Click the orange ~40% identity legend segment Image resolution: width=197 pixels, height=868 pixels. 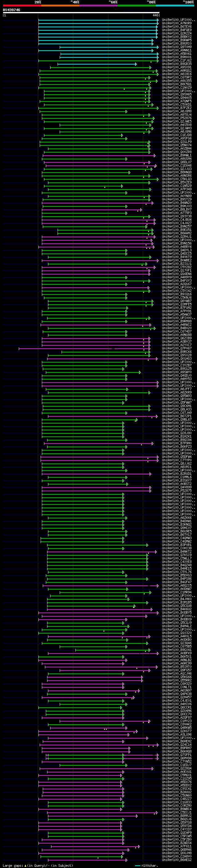pos(60,6)
